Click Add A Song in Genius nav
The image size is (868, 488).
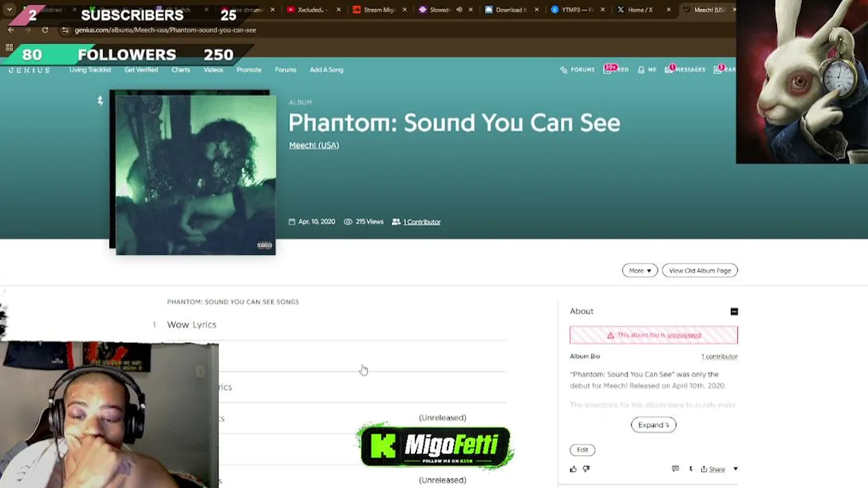pos(326,70)
